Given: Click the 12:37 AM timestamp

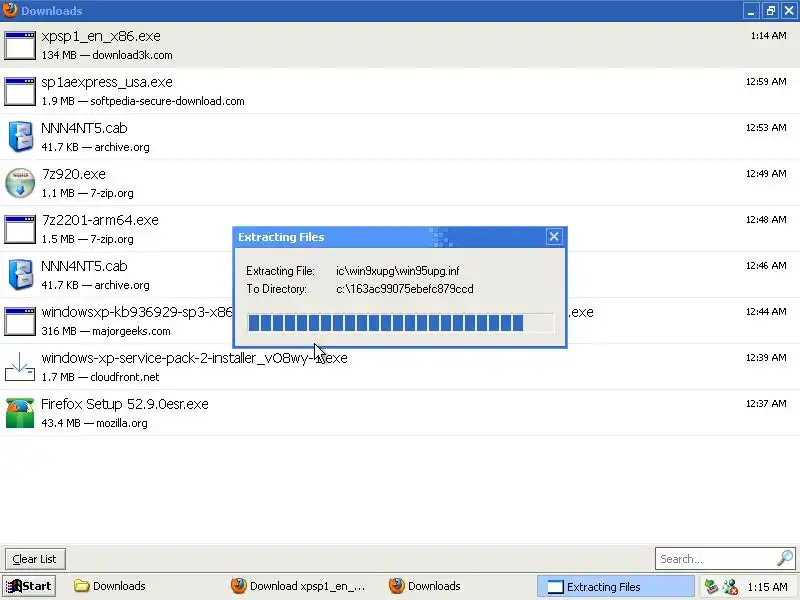Looking at the screenshot, I should (x=766, y=404).
